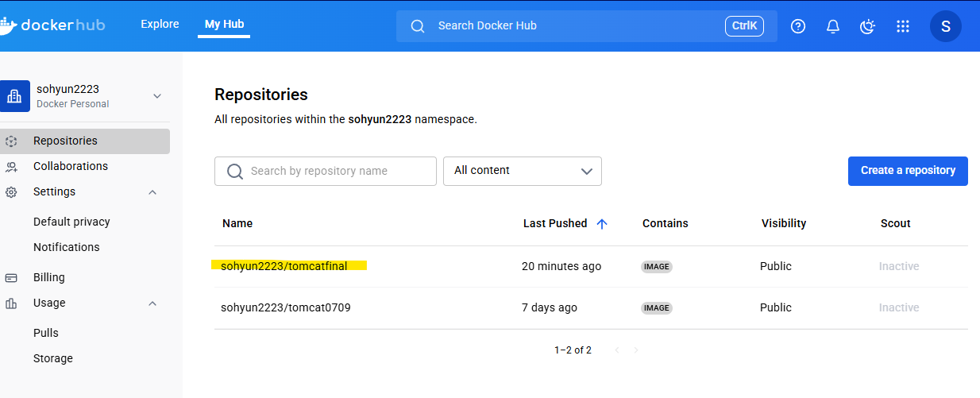Click the Settings gear icon in sidebar
This screenshot has width=980, height=398.
(x=11, y=192)
